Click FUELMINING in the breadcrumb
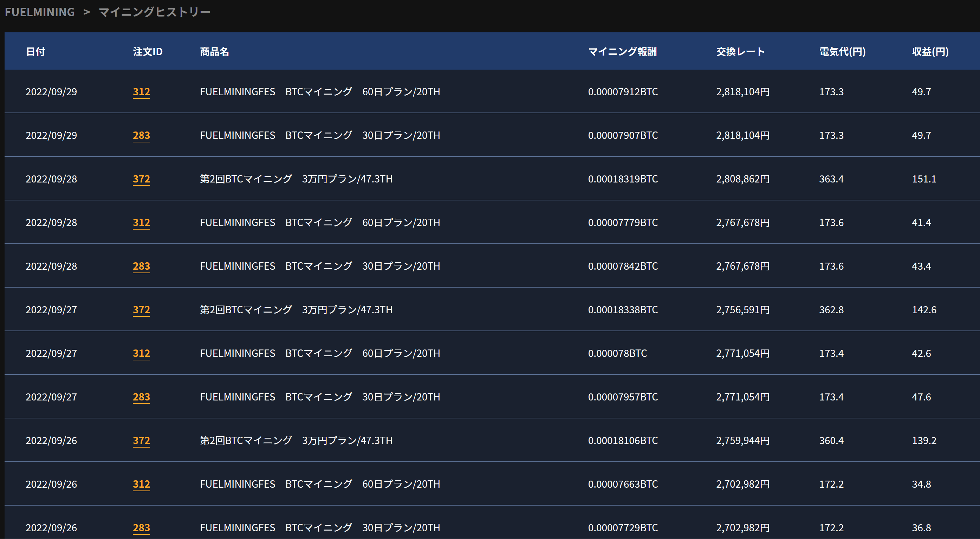Image resolution: width=980 pixels, height=539 pixels. pyautogui.click(x=40, y=12)
